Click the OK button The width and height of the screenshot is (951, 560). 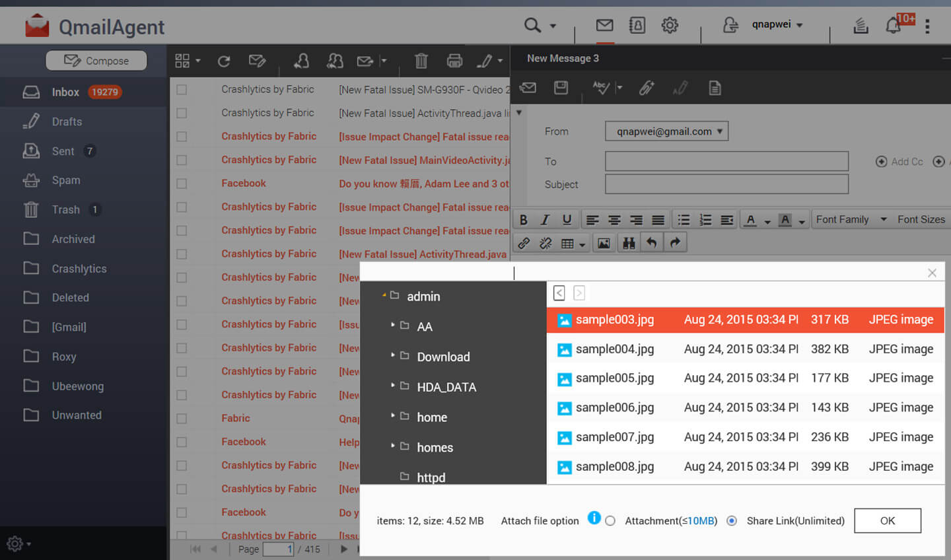888,520
